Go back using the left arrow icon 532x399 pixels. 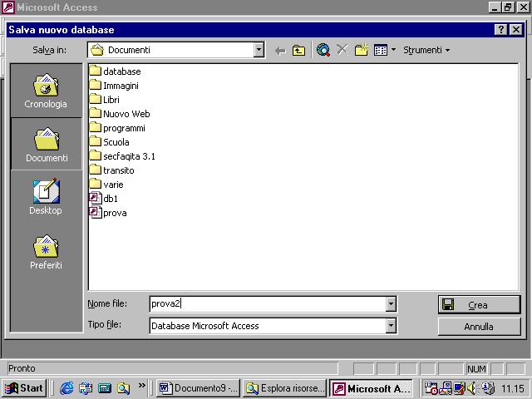click(x=280, y=51)
